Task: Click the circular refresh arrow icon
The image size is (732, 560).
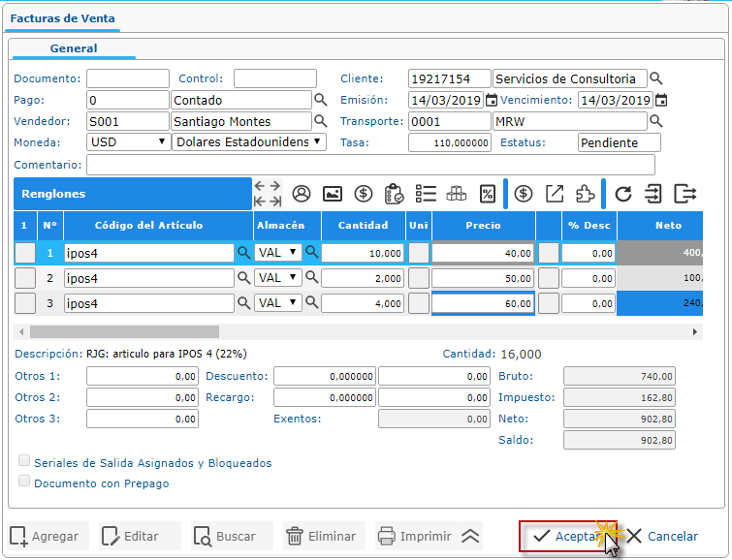Action: (x=623, y=194)
